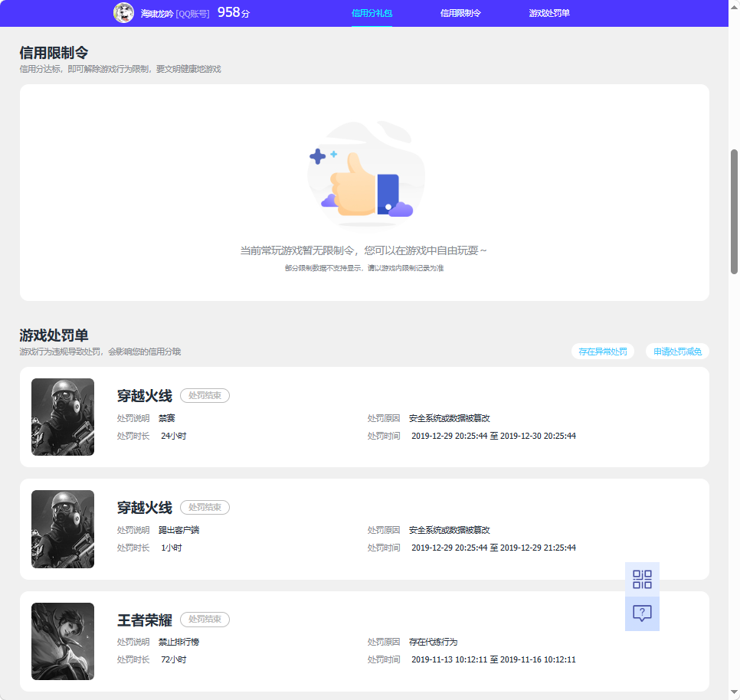Click the 当前常玩游戏暂无限制令 message
This screenshot has width=740, height=700.
(x=363, y=250)
